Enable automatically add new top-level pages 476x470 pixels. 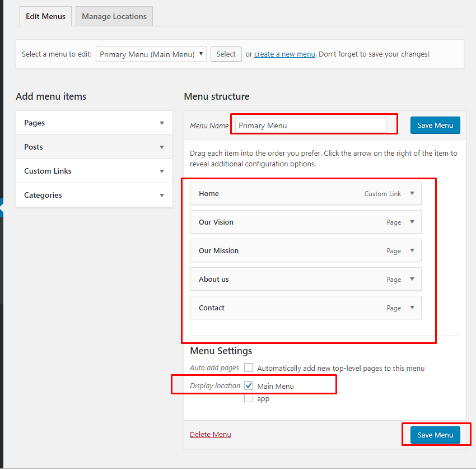[x=249, y=367]
